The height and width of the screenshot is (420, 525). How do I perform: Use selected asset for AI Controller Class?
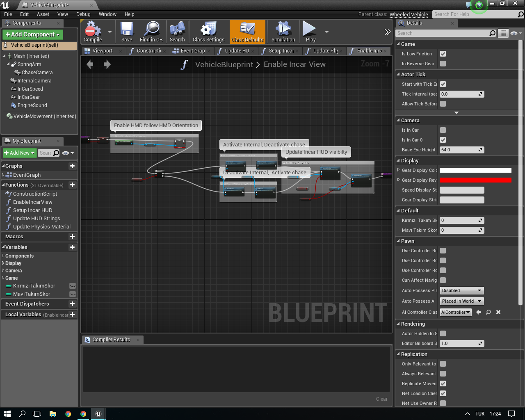pyautogui.click(x=479, y=312)
